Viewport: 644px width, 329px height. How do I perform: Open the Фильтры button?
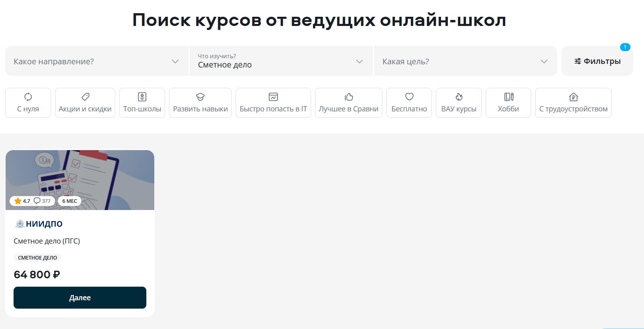point(597,61)
